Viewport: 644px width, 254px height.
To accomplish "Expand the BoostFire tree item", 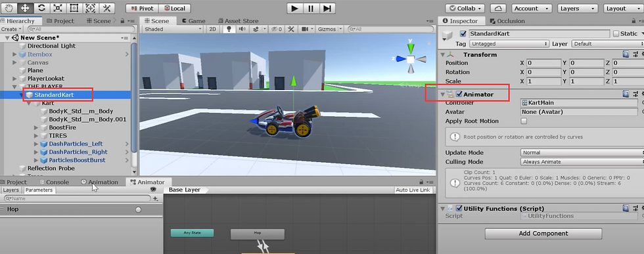I will click(x=37, y=127).
